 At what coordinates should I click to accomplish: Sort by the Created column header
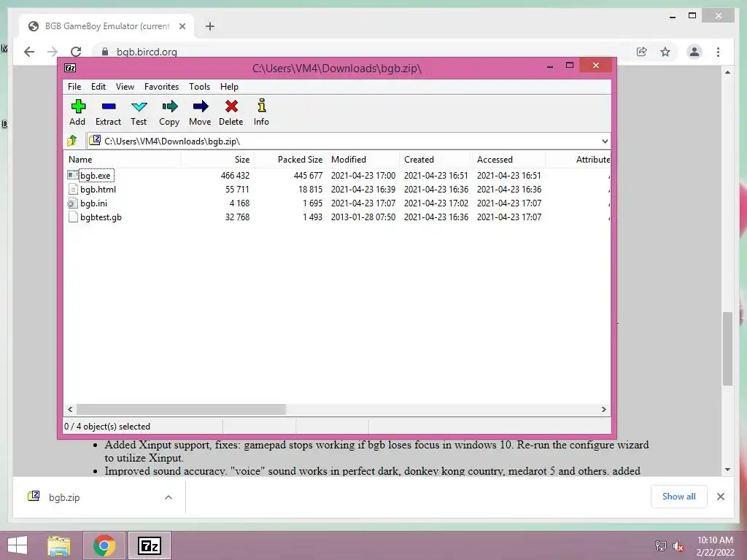pos(436,160)
